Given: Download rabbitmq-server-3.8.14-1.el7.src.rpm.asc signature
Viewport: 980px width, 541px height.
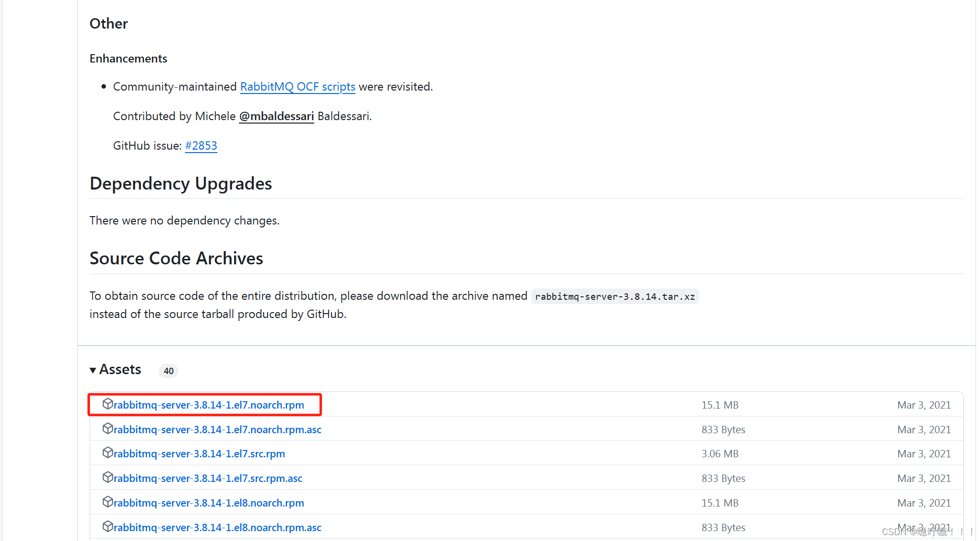Looking at the screenshot, I should click(208, 478).
